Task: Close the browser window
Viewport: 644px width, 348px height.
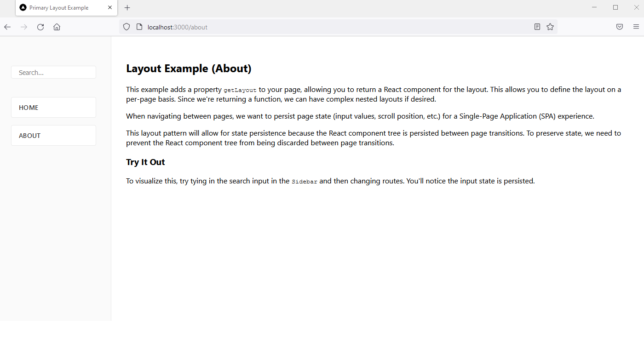Action: tap(636, 7)
